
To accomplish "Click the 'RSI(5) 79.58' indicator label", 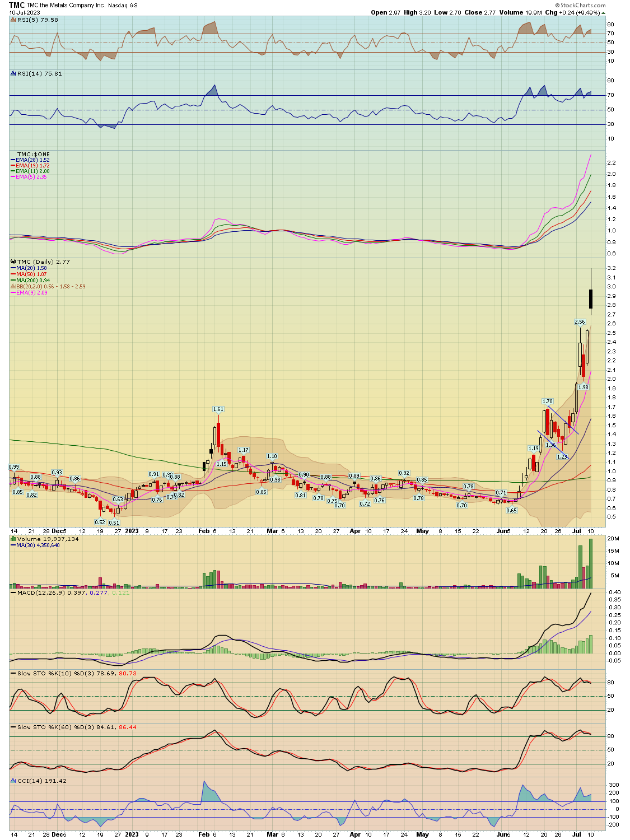I will 38,20.
